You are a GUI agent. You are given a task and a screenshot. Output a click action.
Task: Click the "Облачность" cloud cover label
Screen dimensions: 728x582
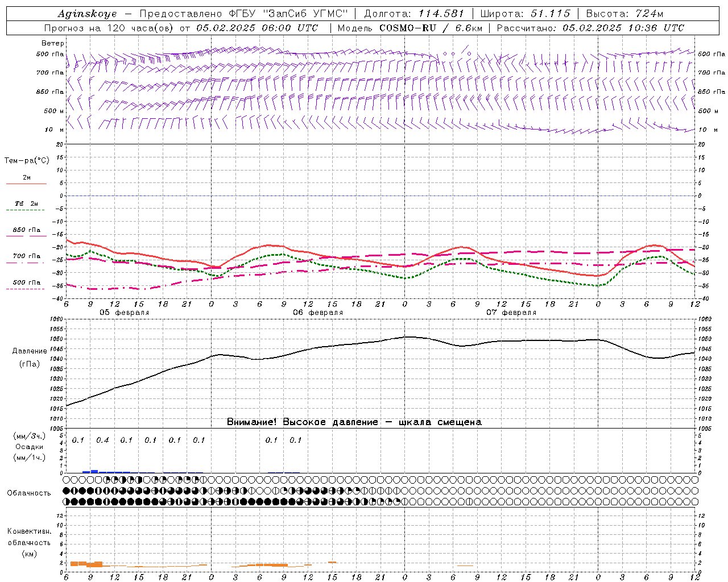(x=29, y=493)
